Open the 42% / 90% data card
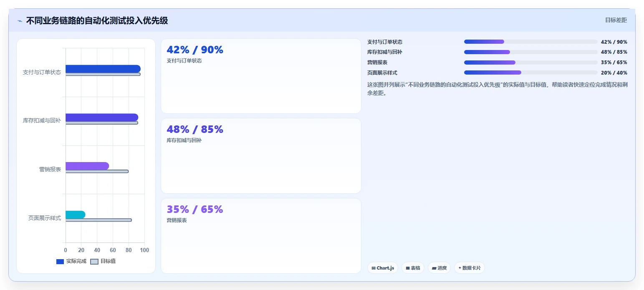Screen dimensions: 644x290 (261, 76)
